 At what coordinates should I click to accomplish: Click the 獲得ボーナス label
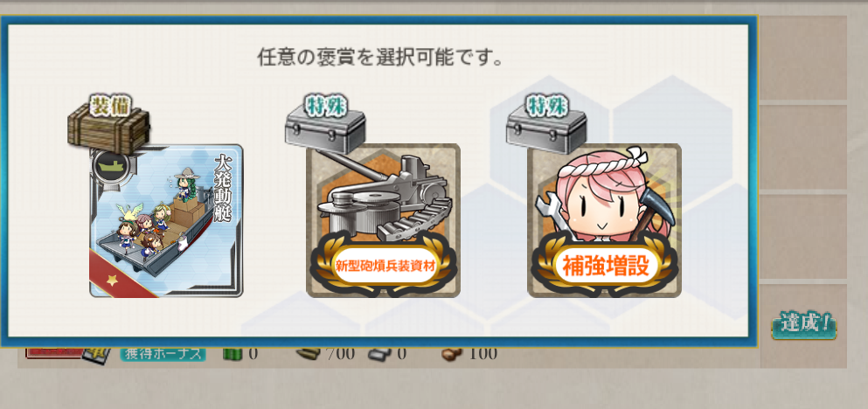(x=163, y=354)
